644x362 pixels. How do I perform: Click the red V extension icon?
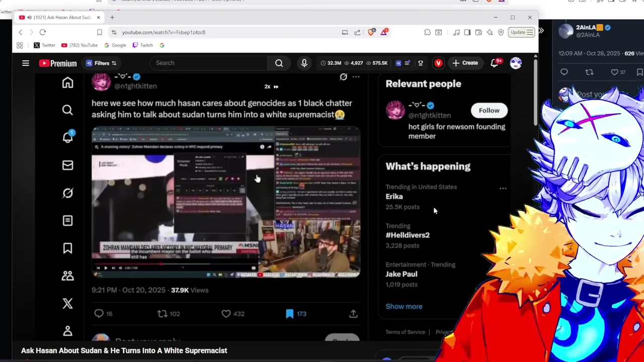[x=439, y=63]
